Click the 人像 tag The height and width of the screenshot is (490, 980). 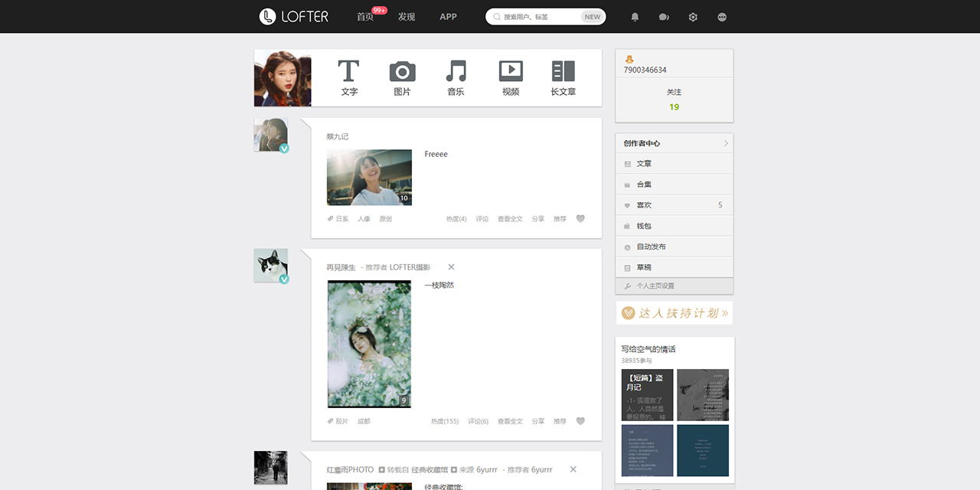(364, 219)
